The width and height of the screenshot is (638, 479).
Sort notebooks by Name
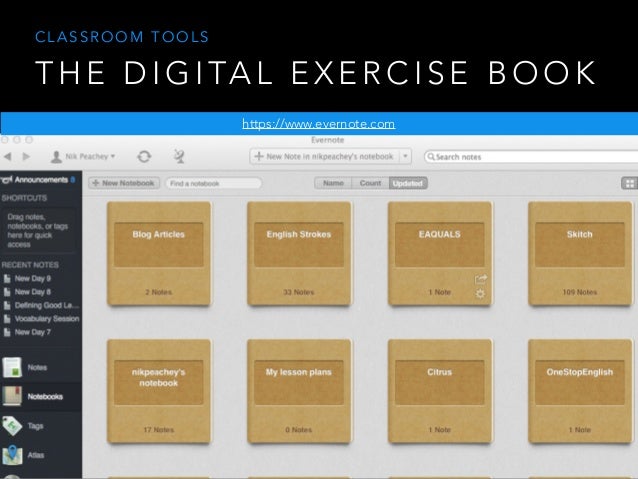pyautogui.click(x=333, y=183)
